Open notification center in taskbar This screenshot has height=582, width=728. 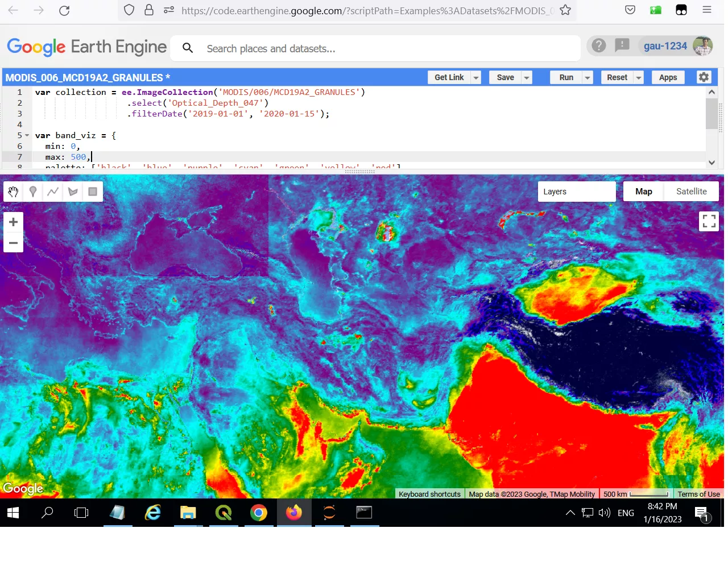point(703,514)
